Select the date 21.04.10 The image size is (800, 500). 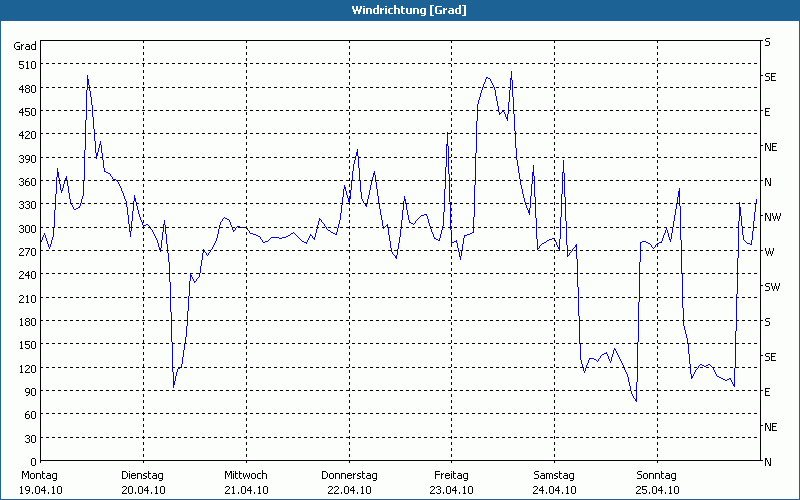click(x=246, y=490)
